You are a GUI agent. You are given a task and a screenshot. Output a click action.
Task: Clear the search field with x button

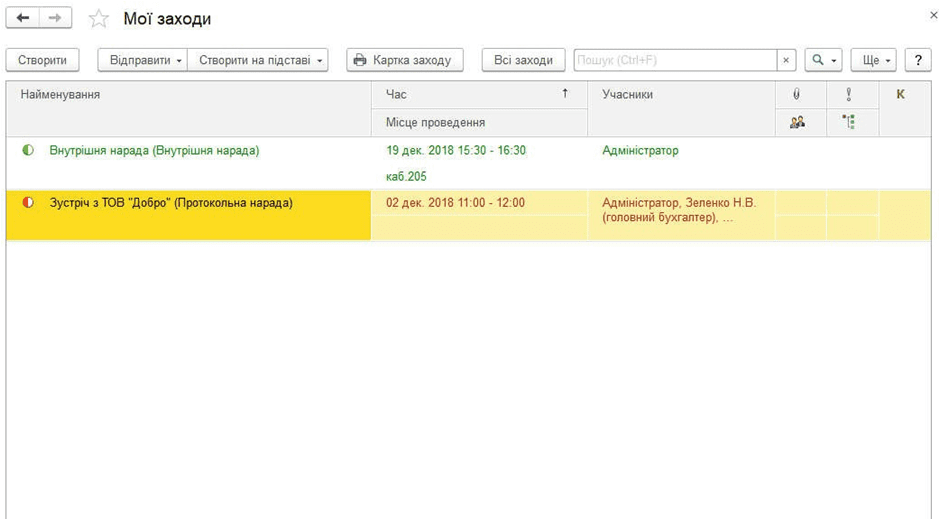[786, 60]
